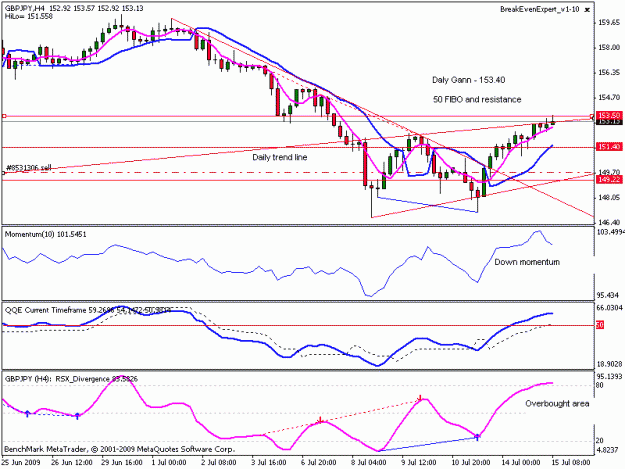
Task: Click the BreakEvenExpert_v1-10 expert label
Action: coord(539,9)
